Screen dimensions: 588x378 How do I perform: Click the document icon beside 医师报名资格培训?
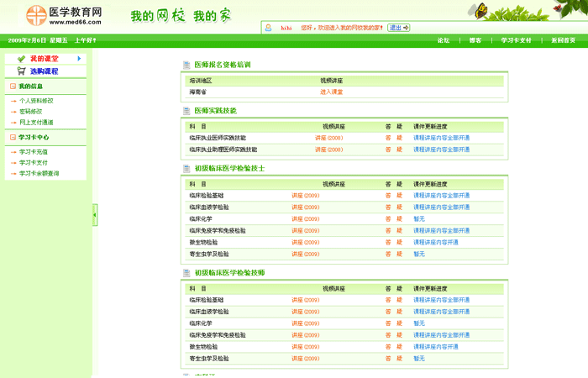pos(186,65)
